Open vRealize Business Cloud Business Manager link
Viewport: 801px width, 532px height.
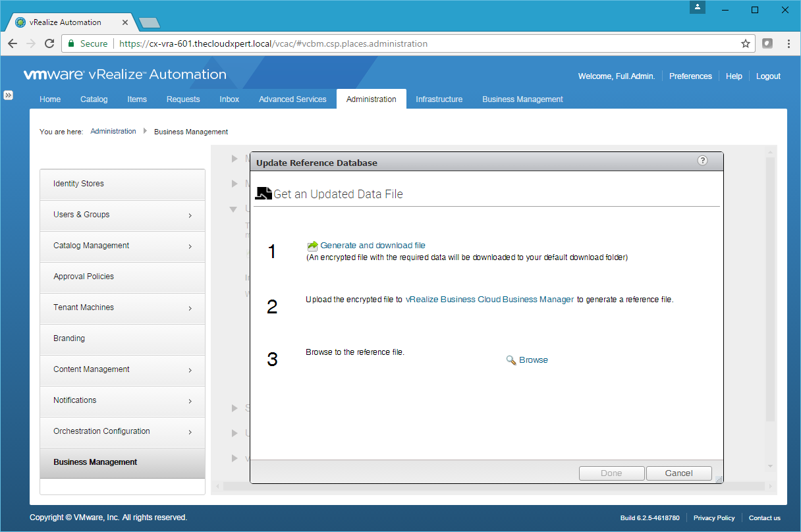pyautogui.click(x=489, y=300)
